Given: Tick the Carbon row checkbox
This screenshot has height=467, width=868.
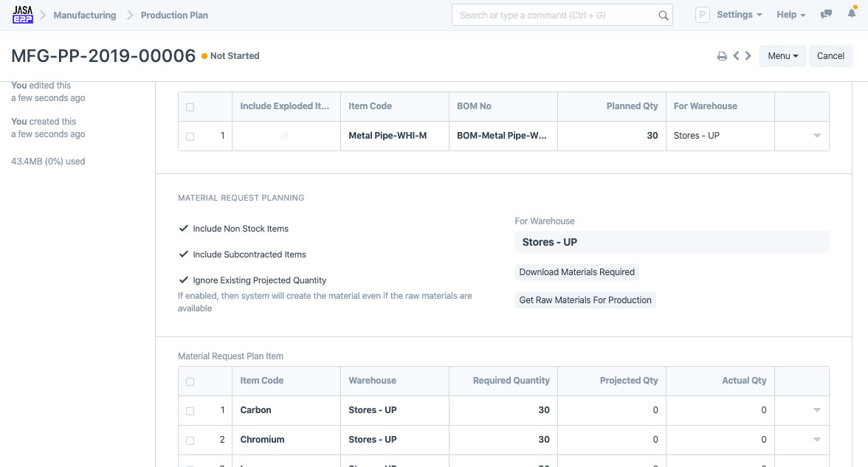Looking at the screenshot, I should [x=190, y=411].
